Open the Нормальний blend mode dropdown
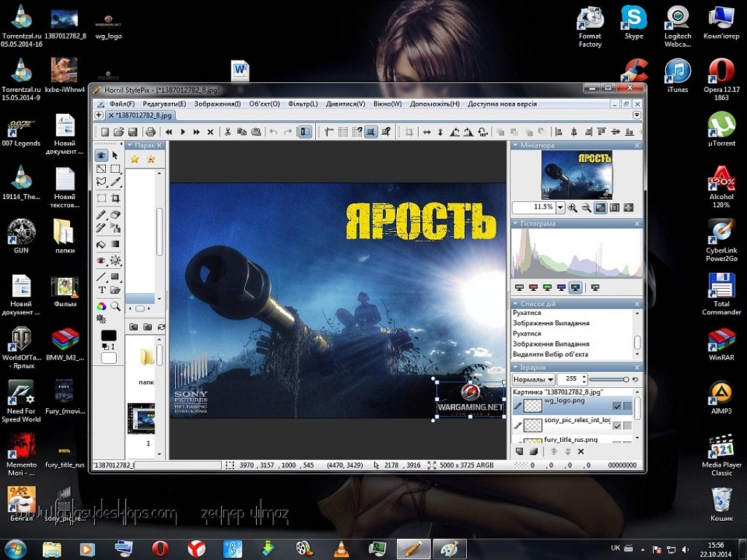747x560 pixels. point(533,379)
